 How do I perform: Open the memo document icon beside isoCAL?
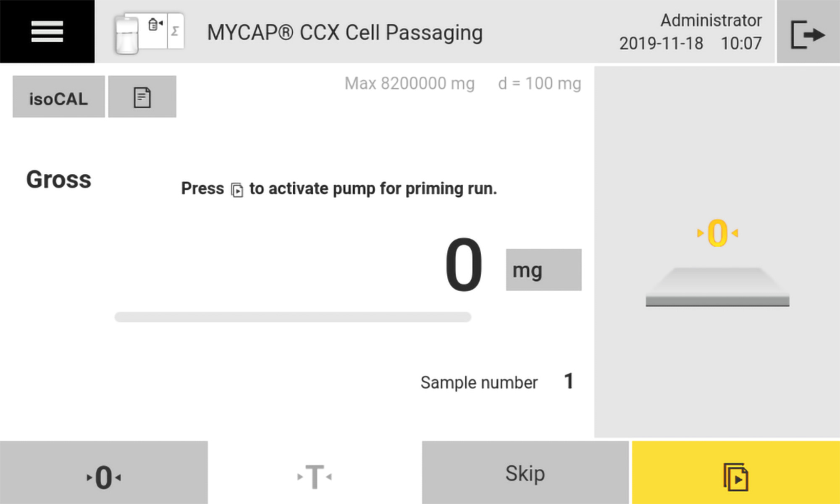(142, 97)
